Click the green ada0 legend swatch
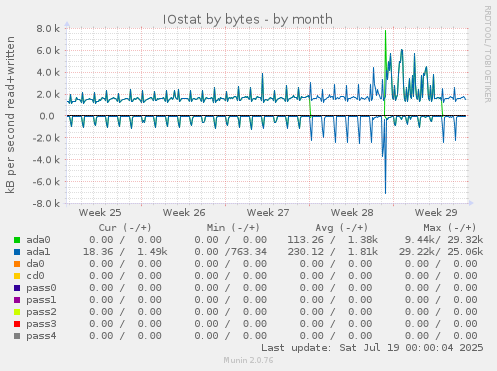The height and width of the screenshot is (371, 497). pyautogui.click(x=17, y=240)
